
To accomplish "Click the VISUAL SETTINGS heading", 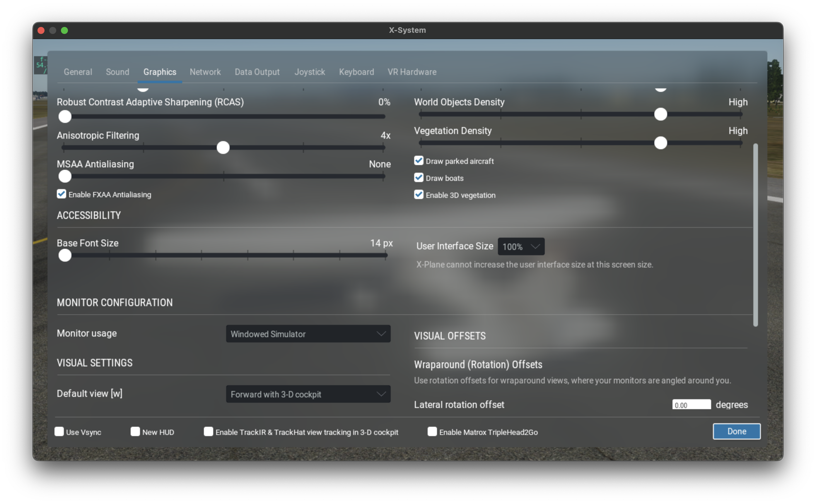I will pos(95,363).
